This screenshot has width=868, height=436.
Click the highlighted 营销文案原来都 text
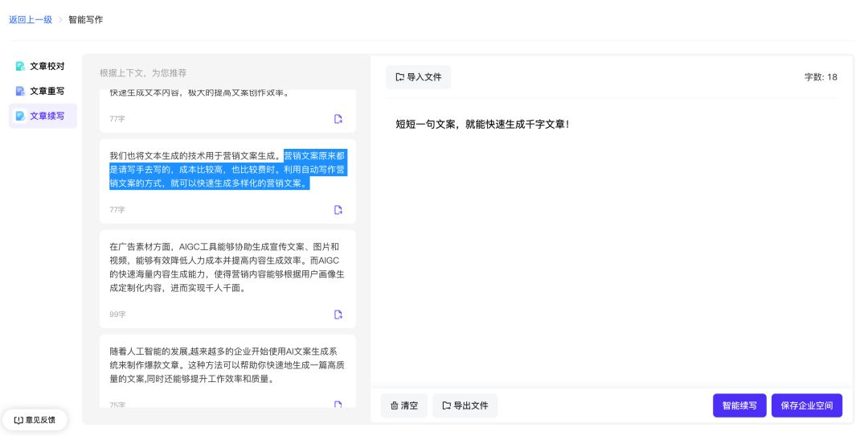pyautogui.click(x=314, y=156)
